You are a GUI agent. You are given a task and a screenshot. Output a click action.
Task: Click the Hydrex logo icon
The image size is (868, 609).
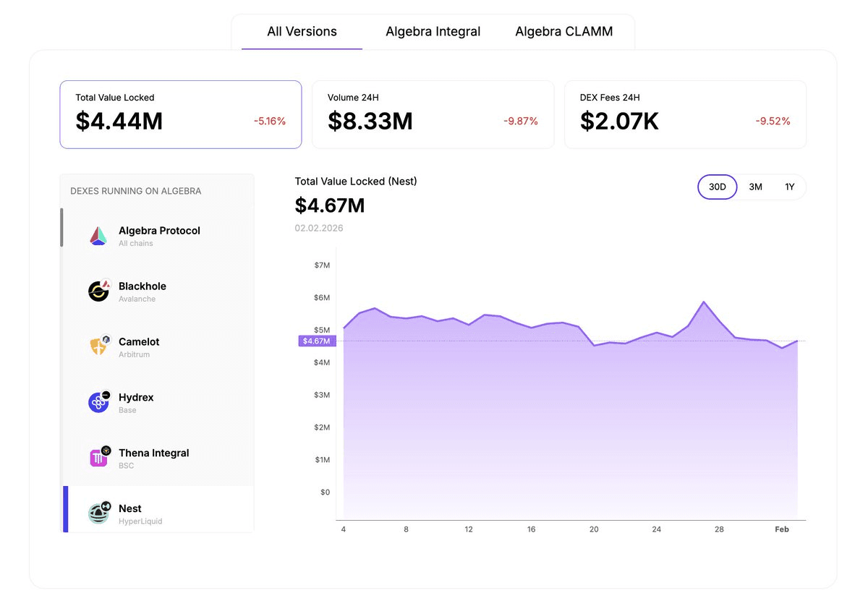98,402
